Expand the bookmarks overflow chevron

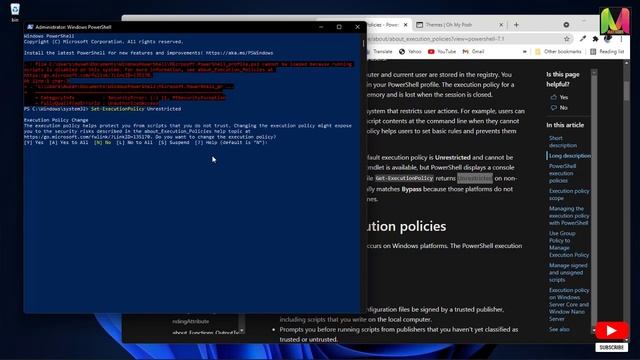coord(524,51)
